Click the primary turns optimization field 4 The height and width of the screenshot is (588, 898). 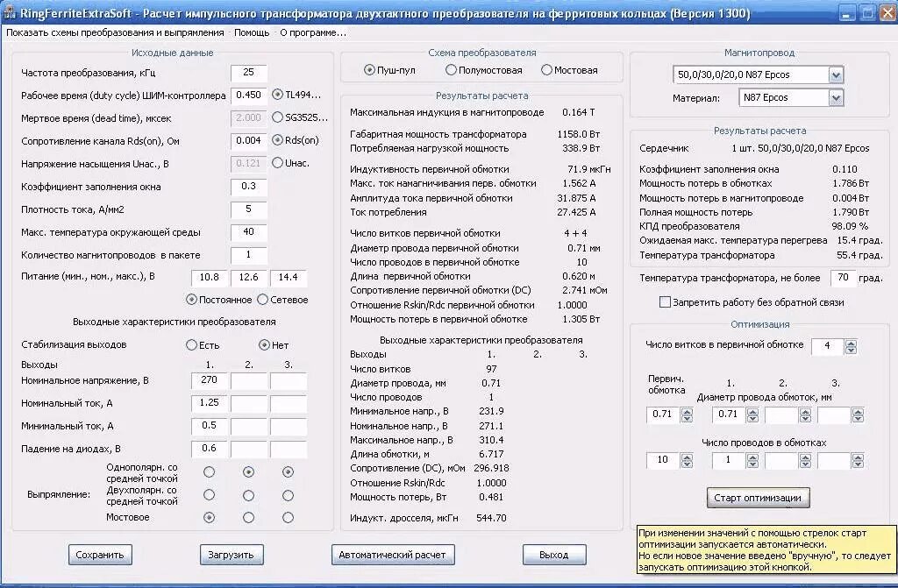pyautogui.click(x=828, y=346)
